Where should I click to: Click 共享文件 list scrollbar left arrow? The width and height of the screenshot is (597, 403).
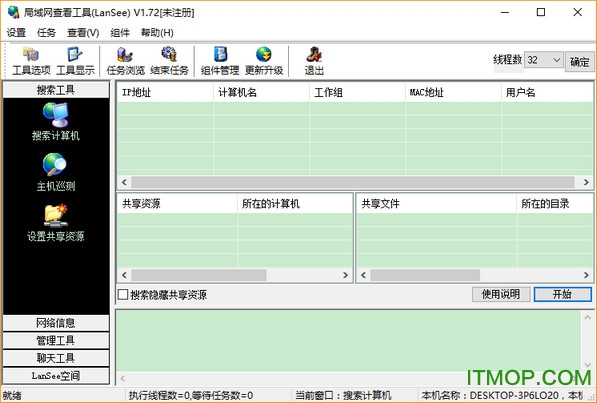(364, 275)
